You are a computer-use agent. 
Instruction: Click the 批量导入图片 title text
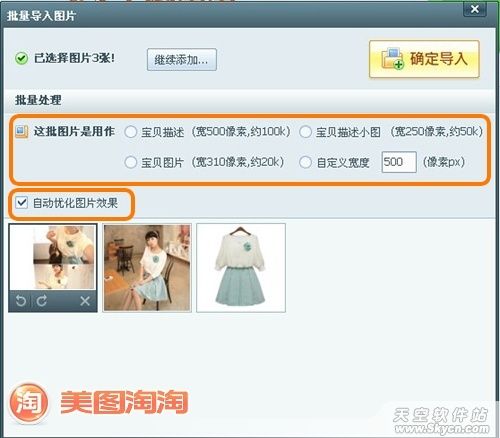point(41,16)
